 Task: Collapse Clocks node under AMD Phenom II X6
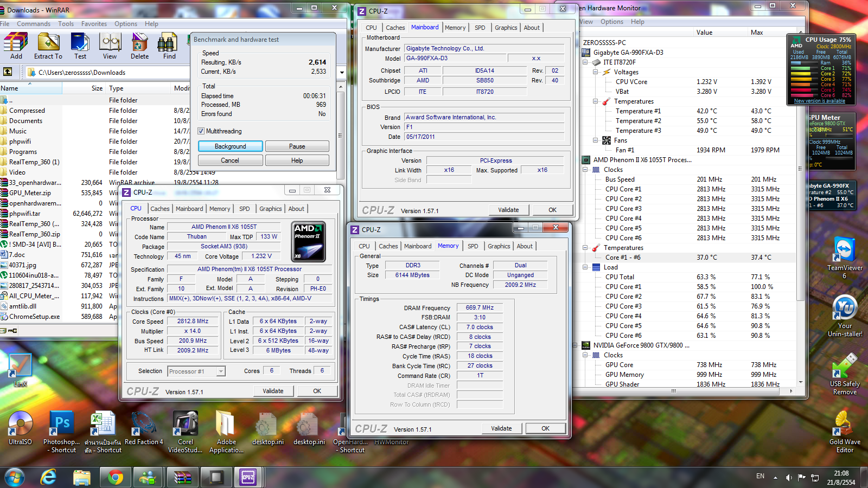[585, 170]
